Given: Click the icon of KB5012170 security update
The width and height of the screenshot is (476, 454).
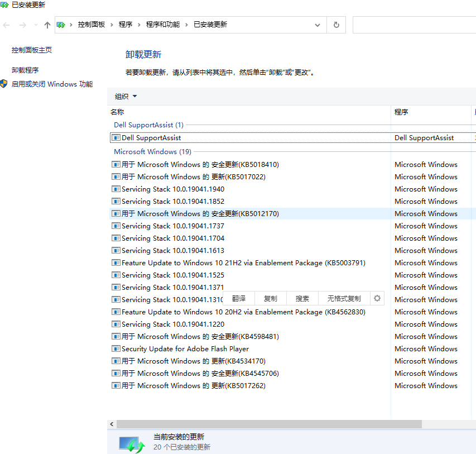Looking at the screenshot, I should pyautogui.click(x=116, y=214).
